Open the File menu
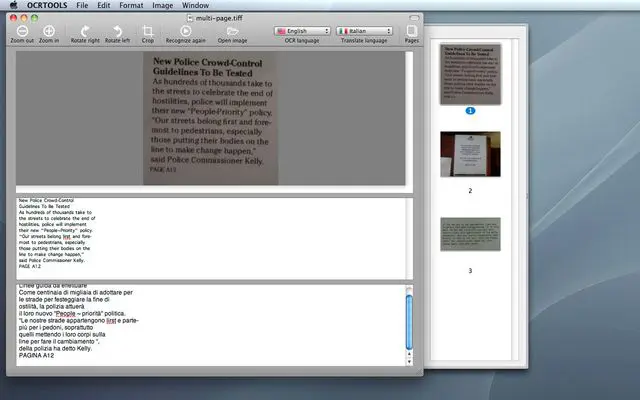This screenshot has width=640, height=400. [x=82, y=5]
